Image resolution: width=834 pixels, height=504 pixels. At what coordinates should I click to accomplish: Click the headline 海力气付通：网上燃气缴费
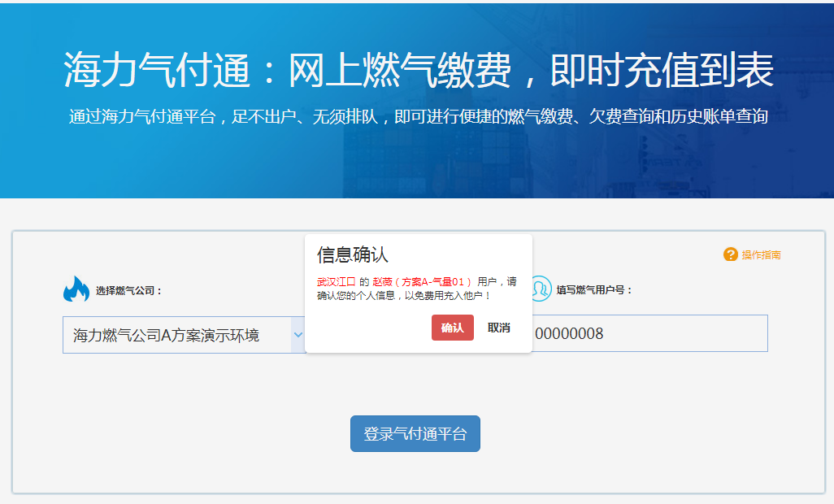point(288,70)
